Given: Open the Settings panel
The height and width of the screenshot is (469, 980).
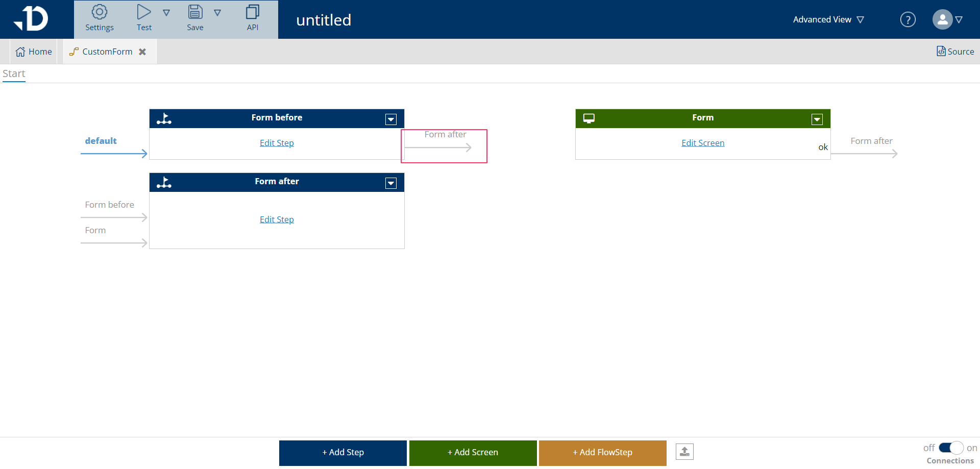Looking at the screenshot, I should coord(99,19).
